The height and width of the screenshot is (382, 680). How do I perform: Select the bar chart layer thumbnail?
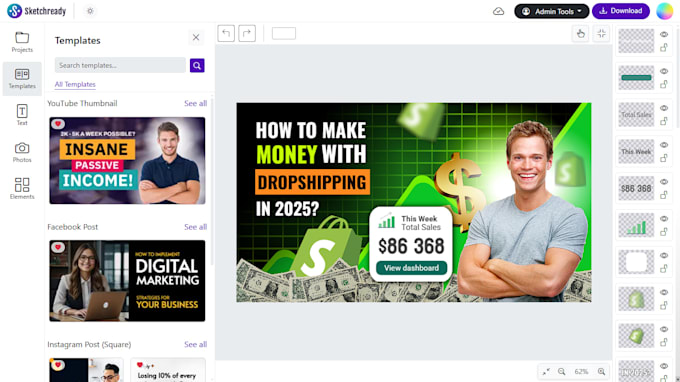tap(636, 225)
